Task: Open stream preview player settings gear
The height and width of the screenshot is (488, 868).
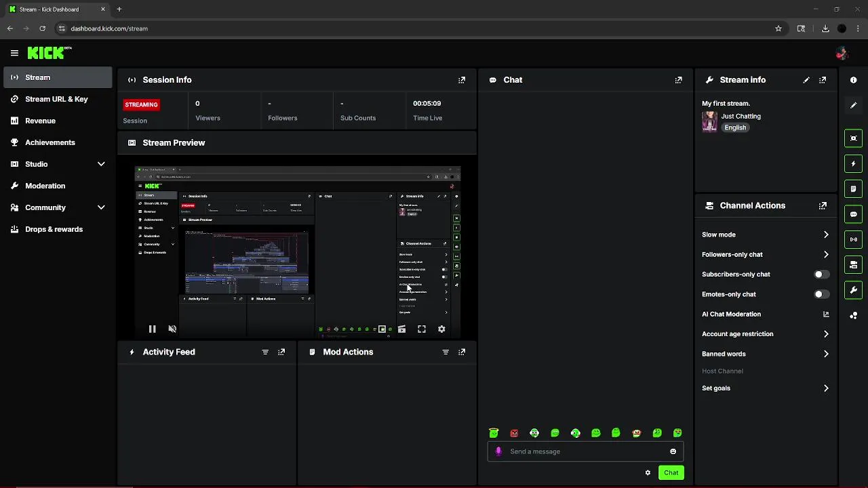Action: [x=441, y=329]
